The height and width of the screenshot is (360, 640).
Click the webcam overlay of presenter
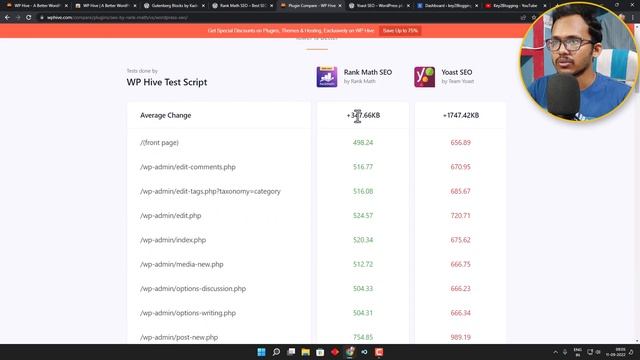pyautogui.click(x=578, y=61)
